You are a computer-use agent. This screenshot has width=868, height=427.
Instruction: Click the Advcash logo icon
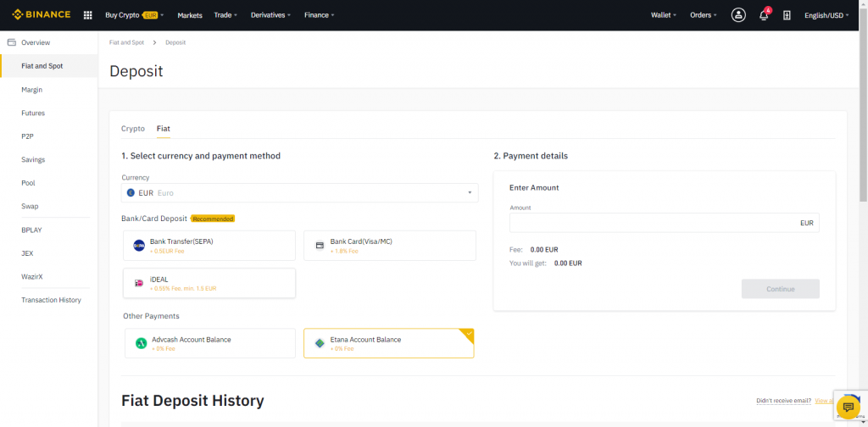tap(142, 343)
